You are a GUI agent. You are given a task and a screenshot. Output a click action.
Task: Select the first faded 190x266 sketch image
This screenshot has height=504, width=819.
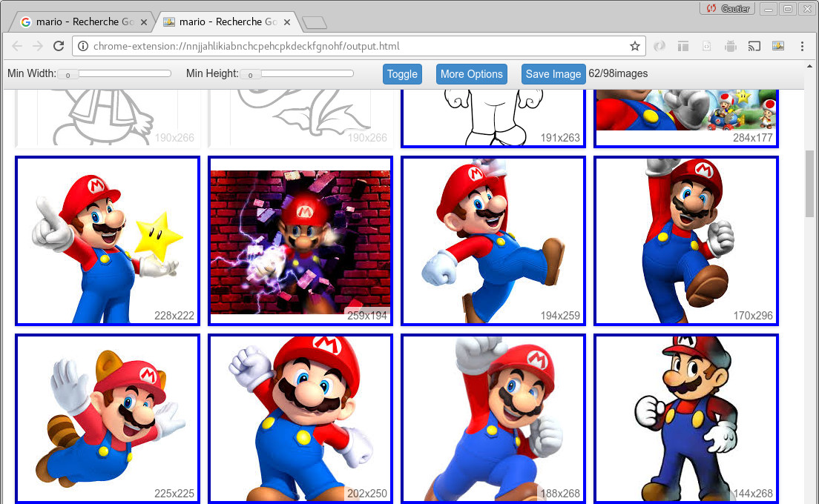tap(108, 118)
